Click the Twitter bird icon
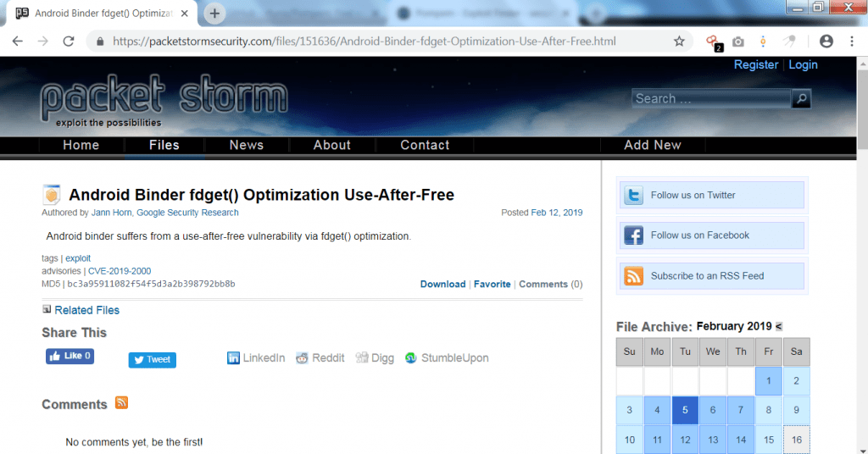 click(x=633, y=195)
